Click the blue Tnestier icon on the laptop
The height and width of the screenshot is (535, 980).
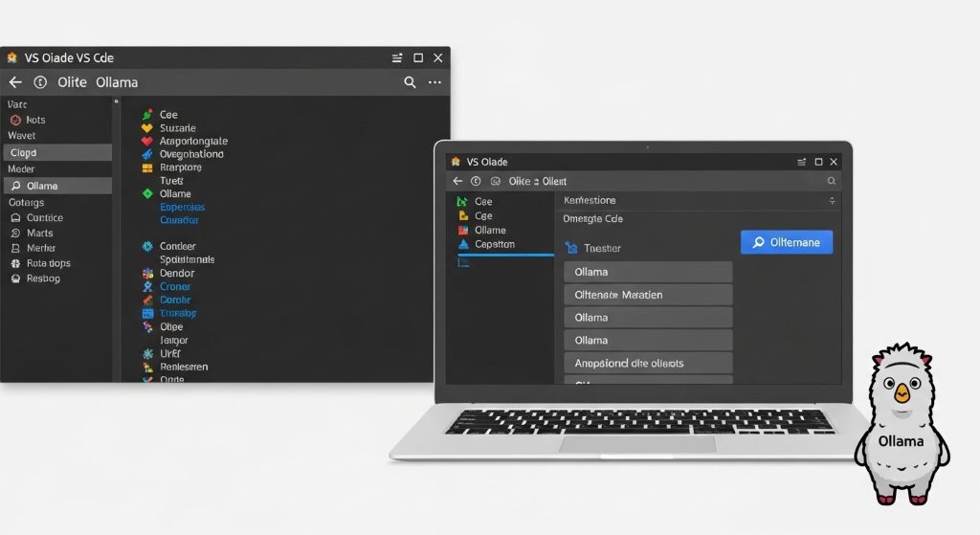[x=572, y=248]
